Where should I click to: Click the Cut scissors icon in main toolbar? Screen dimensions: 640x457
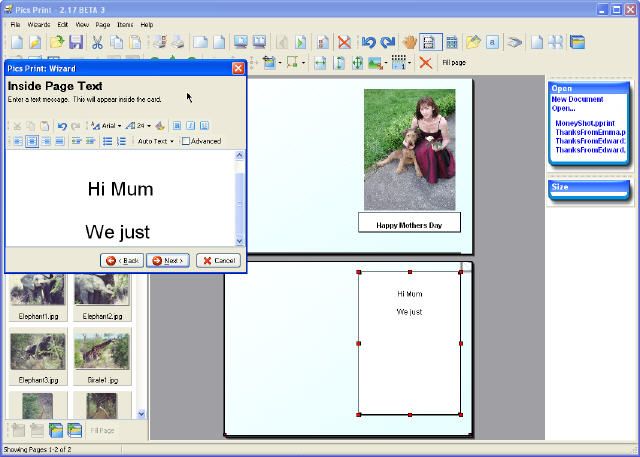pos(97,42)
